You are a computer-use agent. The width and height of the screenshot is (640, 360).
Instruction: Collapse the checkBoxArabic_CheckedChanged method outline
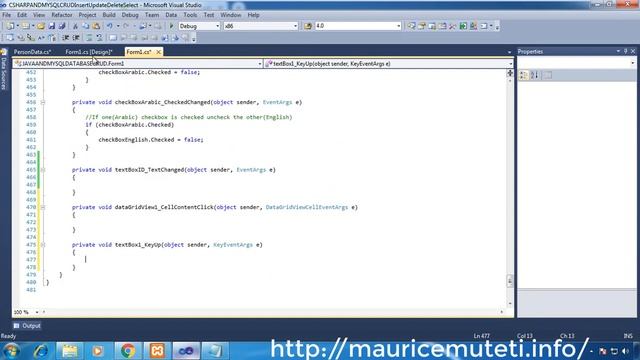point(43,102)
